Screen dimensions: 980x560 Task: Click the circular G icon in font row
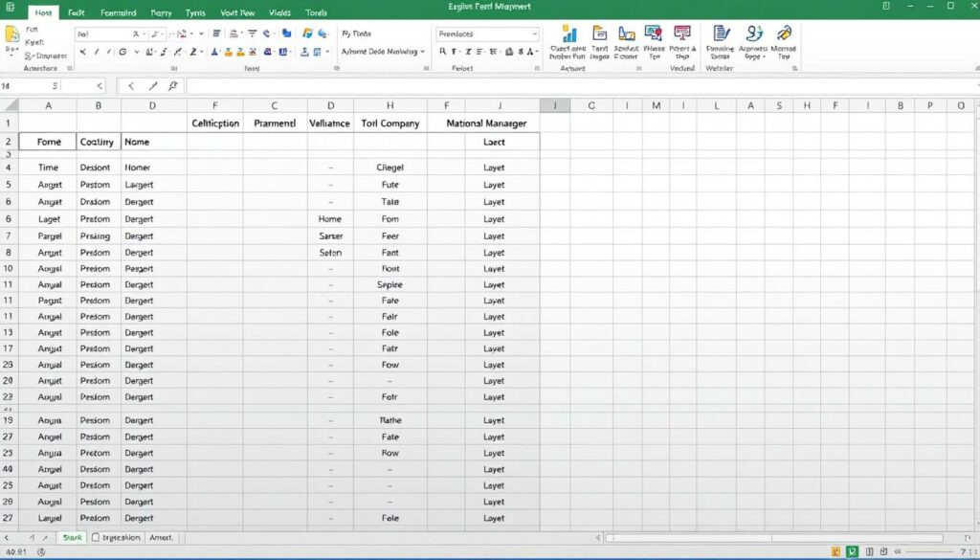(122, 52)
